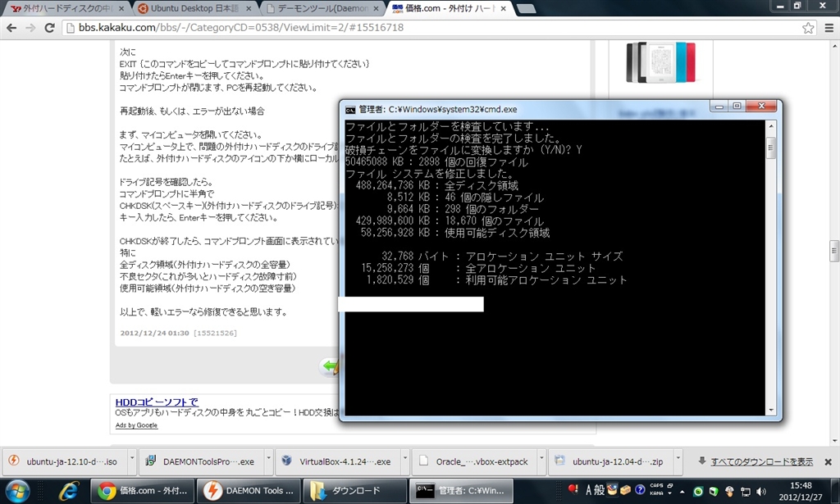The width and height of the screenshot is (840, 504).
Task: Click the Ads by Google link
Action: [x=136, y=425]
